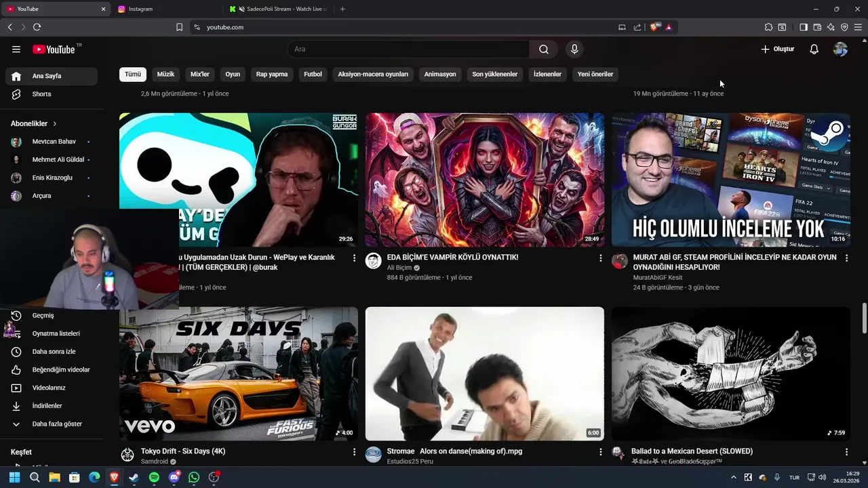Select the Animasyon filter chip

[x=440, y=74]
